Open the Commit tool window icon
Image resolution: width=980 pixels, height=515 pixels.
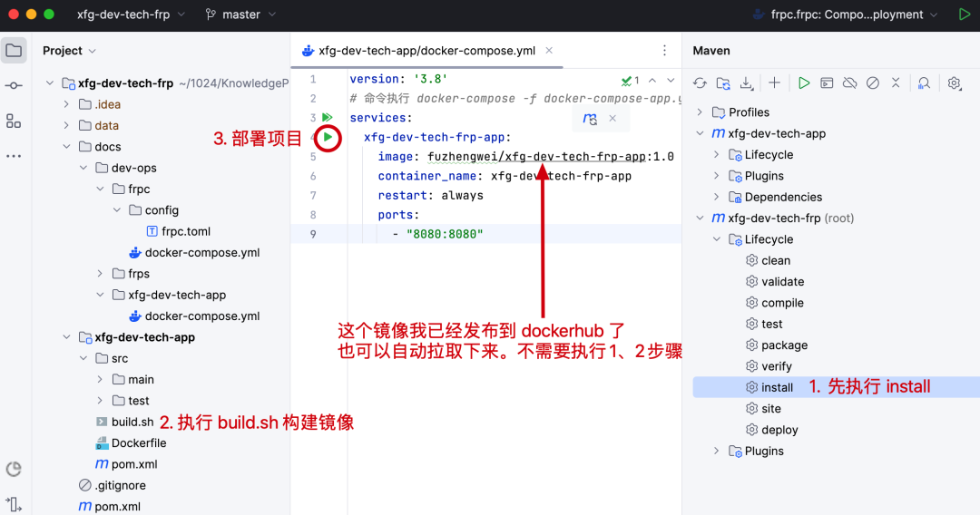(14, 85)
